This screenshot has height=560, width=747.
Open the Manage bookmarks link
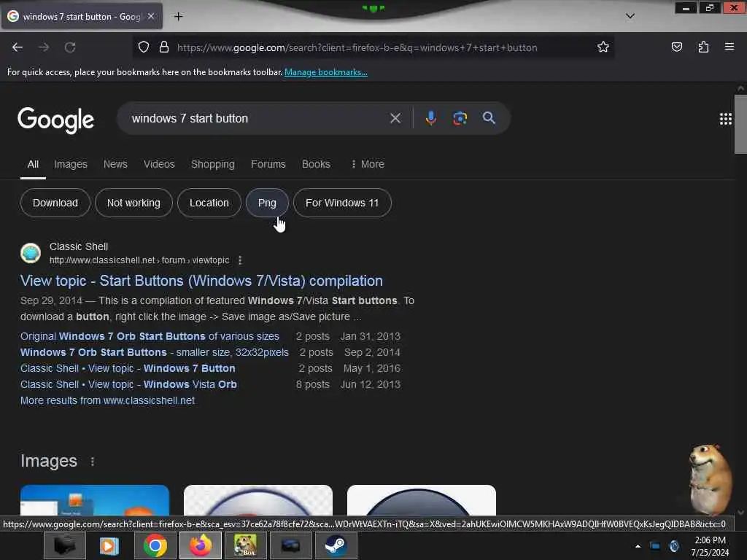click(x=326, y=72)
